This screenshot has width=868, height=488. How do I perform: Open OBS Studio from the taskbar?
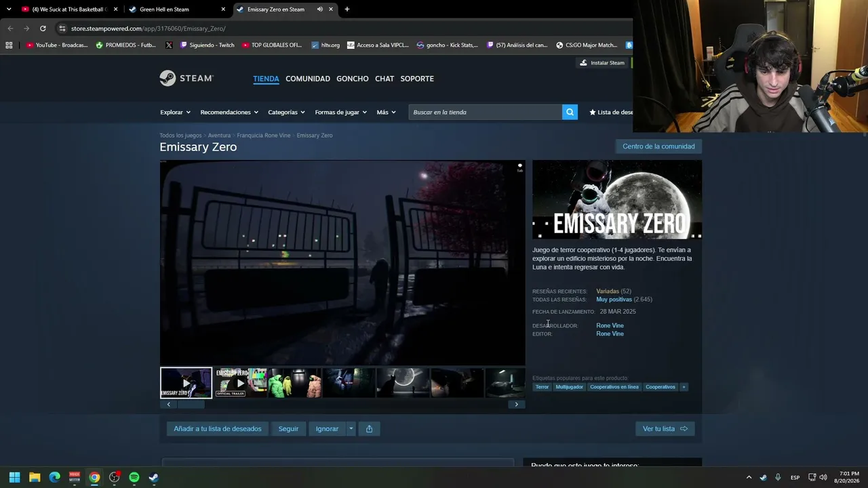tap(114, 477)
